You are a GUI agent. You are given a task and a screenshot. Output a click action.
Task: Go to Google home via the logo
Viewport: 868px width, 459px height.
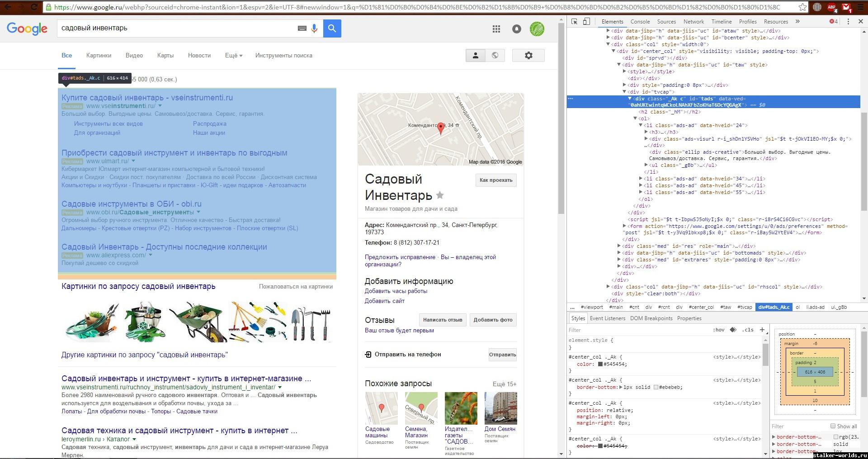27,29
